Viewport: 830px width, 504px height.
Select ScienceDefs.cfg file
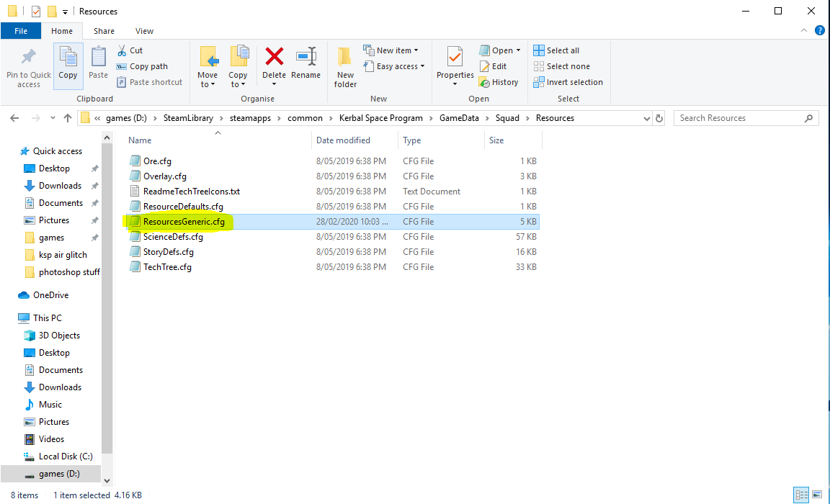173,236
